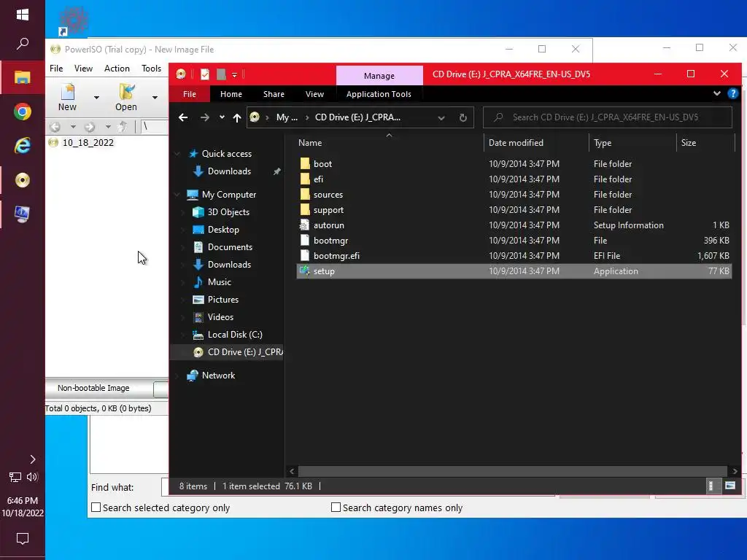Image resolution: width=747 pixels, height=560 pixels.
Task: Go up one folder level
Action: pyautogui.click(x=237, y=117)
